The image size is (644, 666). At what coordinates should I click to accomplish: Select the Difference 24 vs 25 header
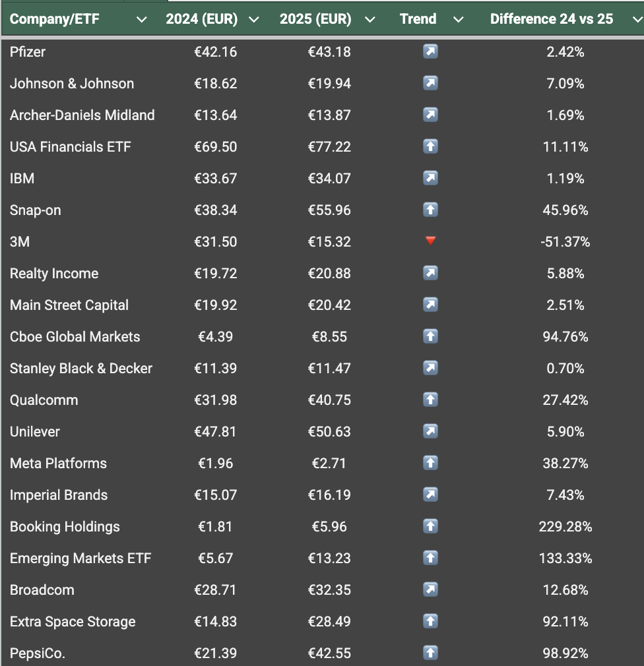552,19
